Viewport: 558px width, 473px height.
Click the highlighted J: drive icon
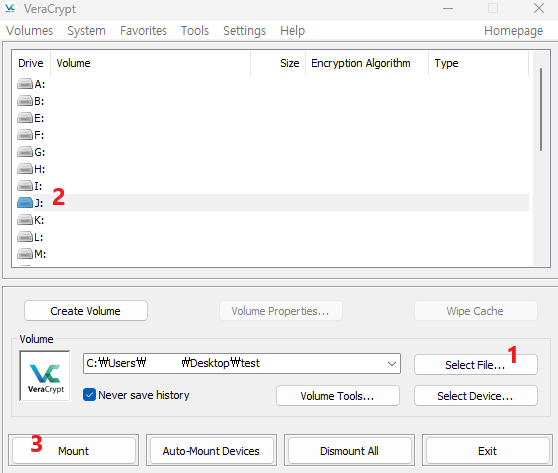tap(25, 203)
